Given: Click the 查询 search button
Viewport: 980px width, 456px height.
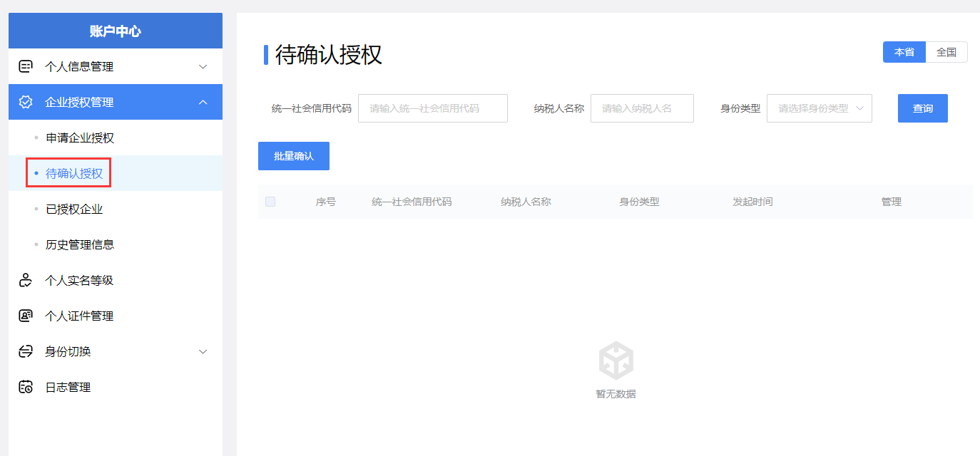Looking at the screenshot, I should [x=922, y=108].
